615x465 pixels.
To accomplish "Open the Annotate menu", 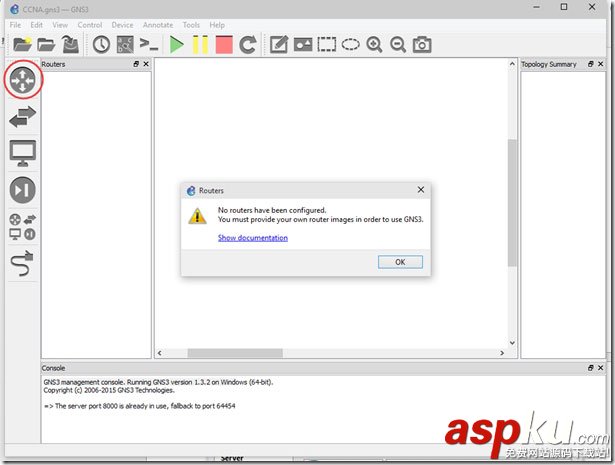I will 158,25.
